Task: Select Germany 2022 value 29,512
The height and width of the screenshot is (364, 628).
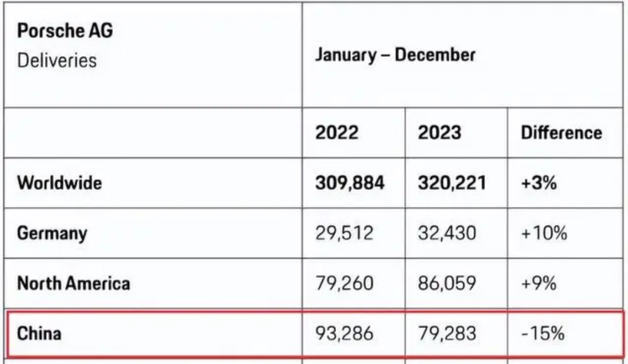Action: pos(344,233)
